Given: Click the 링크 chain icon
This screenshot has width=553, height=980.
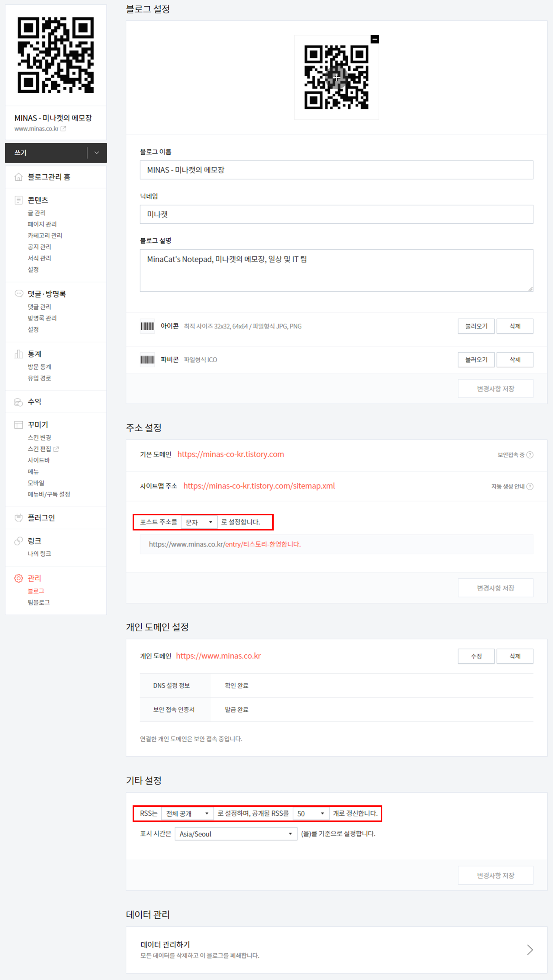Looking at the screenshot, I should (18, 541).
